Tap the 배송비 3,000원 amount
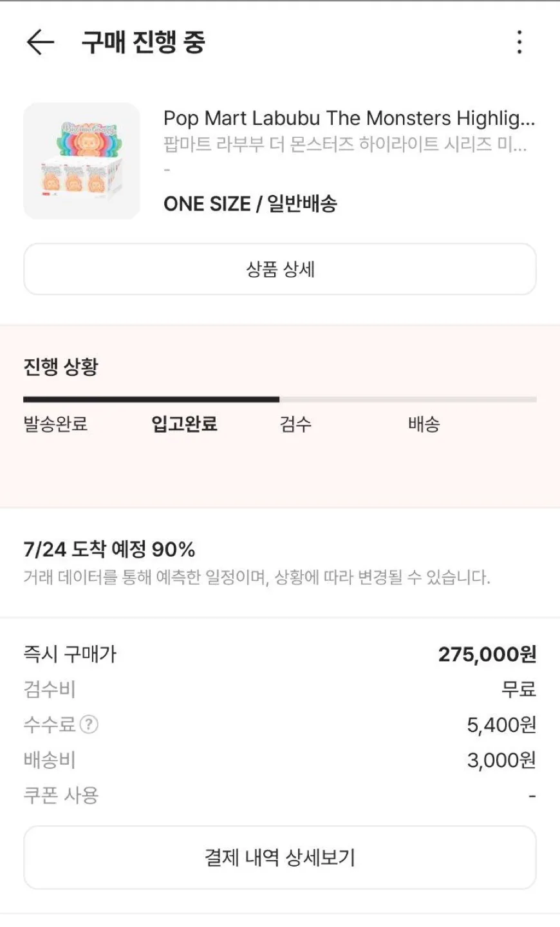The height and width of the screenshot is (927, 560). [501, 760]
